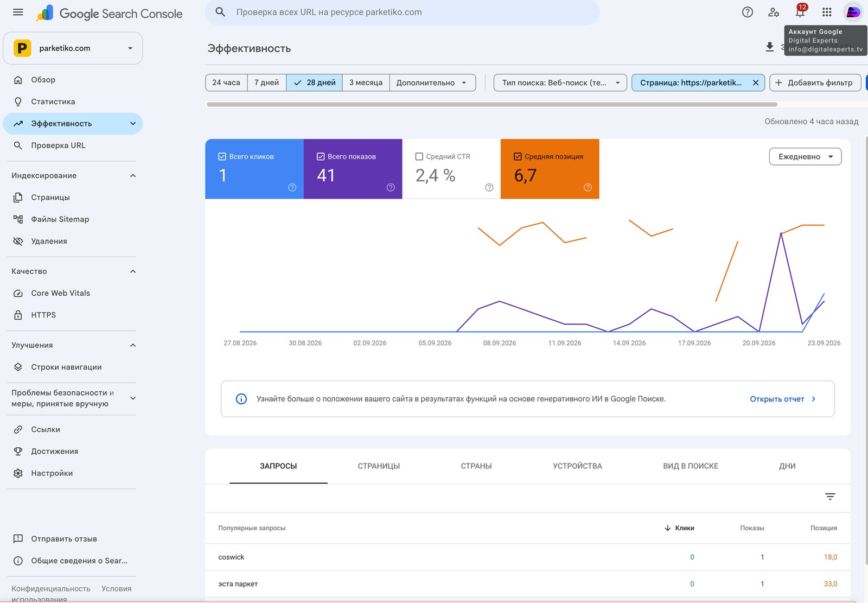The width and height of the screenshot is (868, 603).
Task: Collapse the Индексирование section
Action: click(x=133, y=175)
